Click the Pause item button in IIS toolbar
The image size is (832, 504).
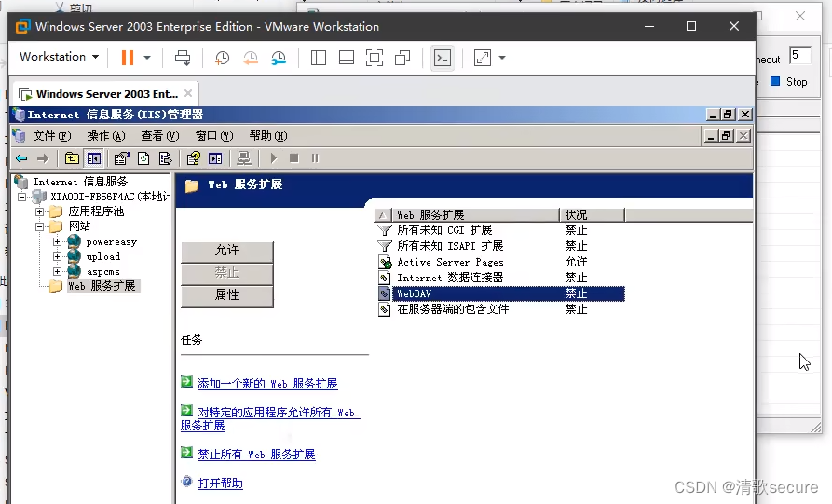(x=315, y=158)
